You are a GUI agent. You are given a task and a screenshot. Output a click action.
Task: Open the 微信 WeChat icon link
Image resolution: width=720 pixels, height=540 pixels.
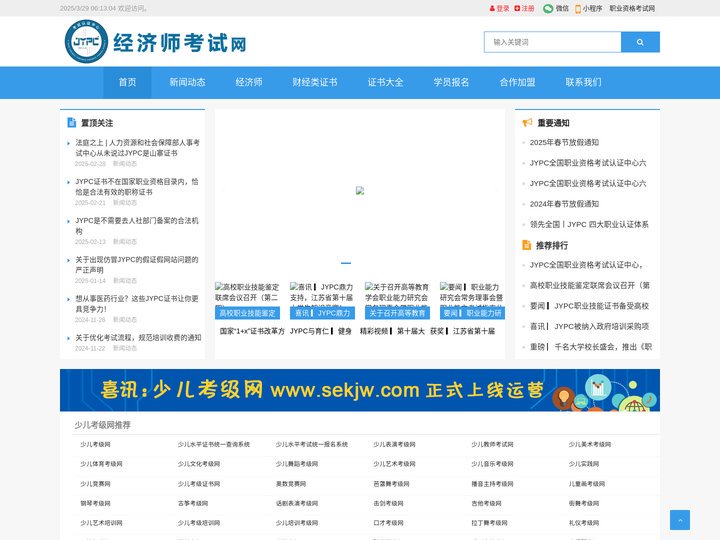click(556, 8)
